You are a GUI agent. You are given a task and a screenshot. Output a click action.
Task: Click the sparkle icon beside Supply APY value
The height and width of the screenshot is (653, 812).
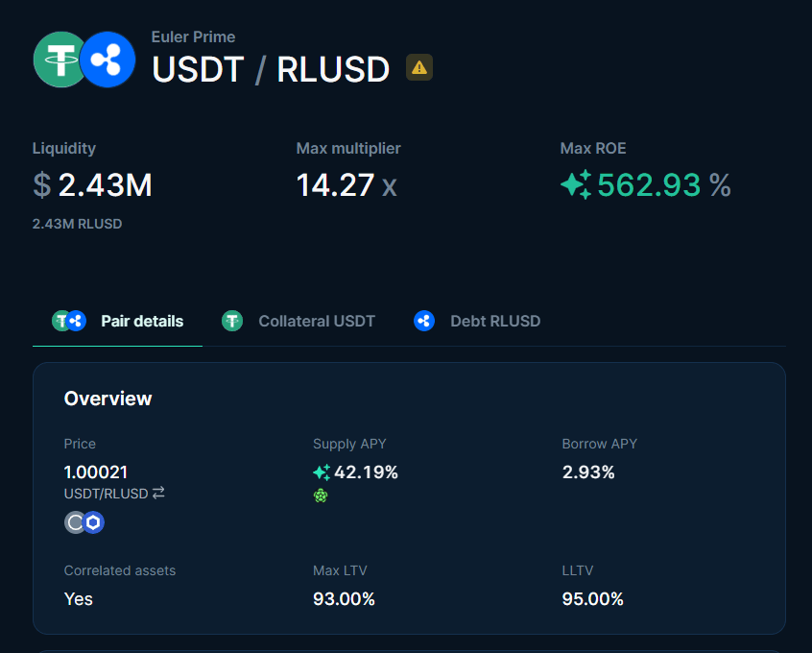(x=322, y=472)
